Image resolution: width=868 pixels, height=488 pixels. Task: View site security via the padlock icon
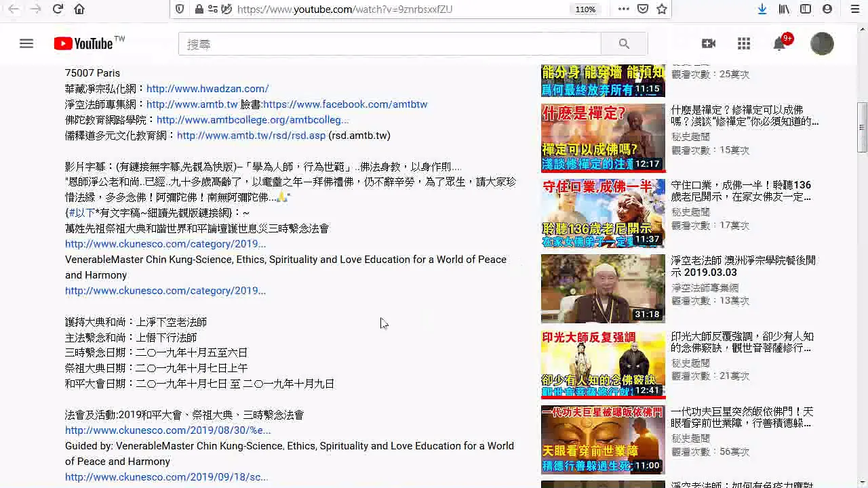[x=199, y=9]
